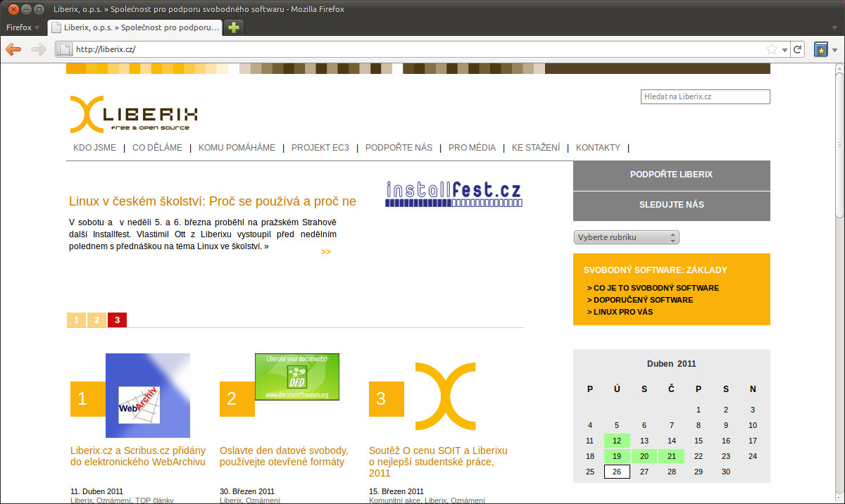
Task: Click the 30. Březen 2011 article date
Action: point(247,491)
